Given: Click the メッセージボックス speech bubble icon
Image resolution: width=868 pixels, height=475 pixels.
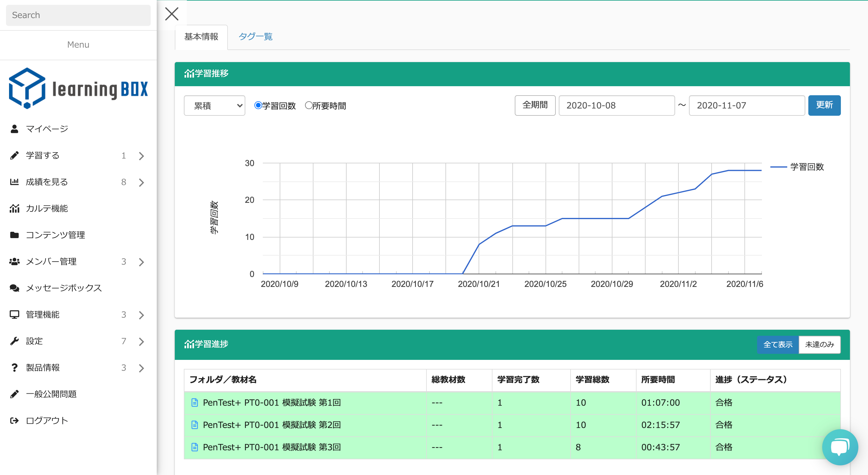Looking at the screenshot, I should click(14, 288).
